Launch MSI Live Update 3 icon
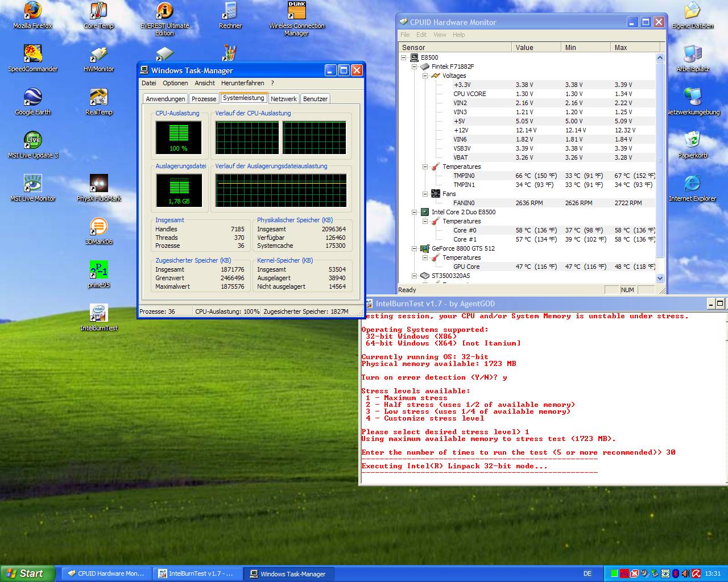 tap(32, 145)
